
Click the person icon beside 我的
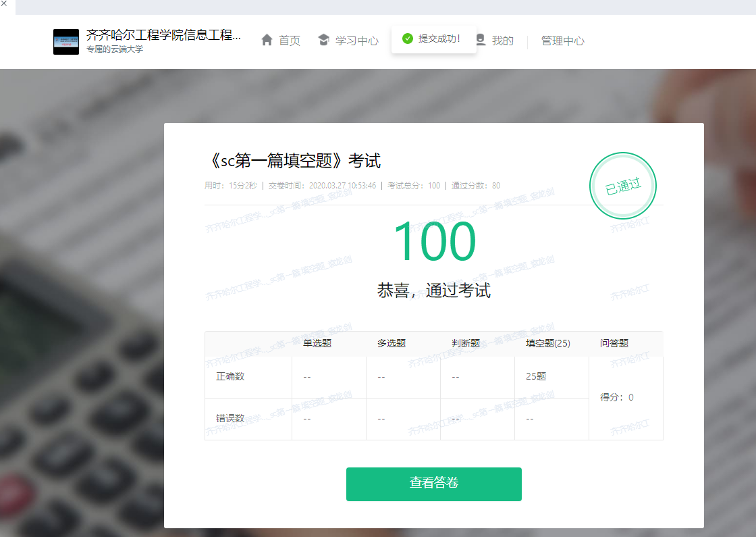tap(481, 39)
